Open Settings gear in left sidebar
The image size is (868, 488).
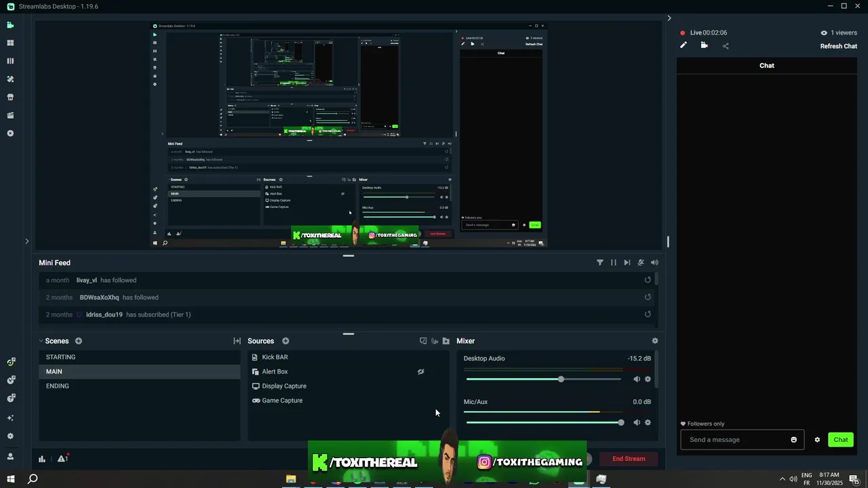10,436
